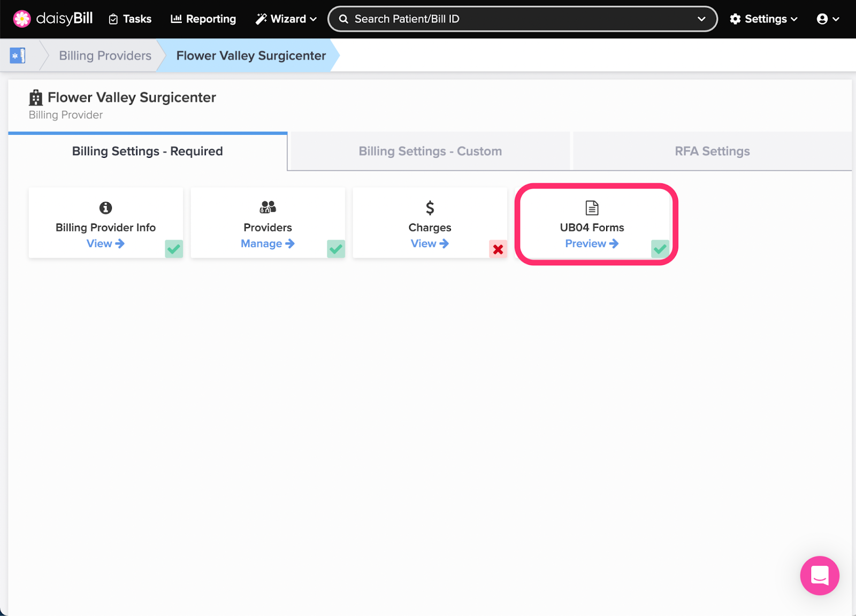This screenshot has height=616, width=856.
Task: Switch to RFA Settings tab
Action: pos(712,151)
